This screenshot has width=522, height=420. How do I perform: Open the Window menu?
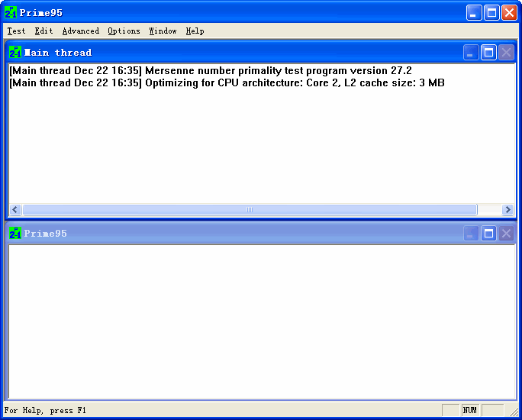(163, 31)
